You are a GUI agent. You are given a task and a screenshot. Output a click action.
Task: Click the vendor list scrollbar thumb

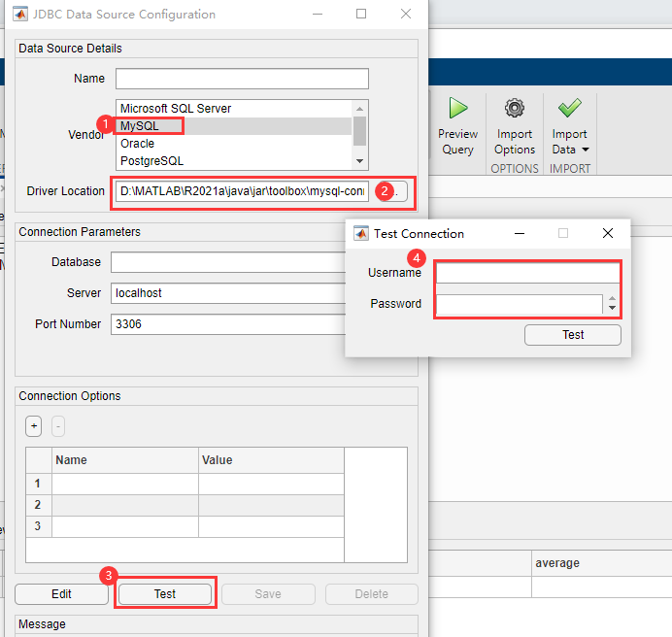(359, 131)
